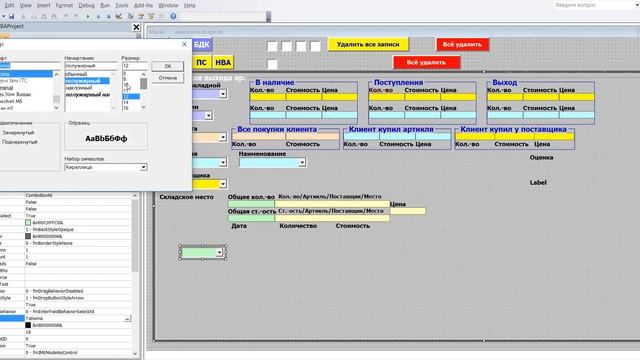Screen dimensions: 640x360
Task: Choose полужирный наклонный style
Action: (87, 95)
